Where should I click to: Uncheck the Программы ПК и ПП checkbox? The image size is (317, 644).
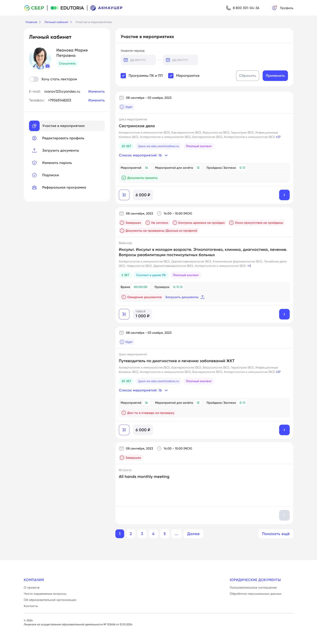pyautogui.click(x=123, y=76)
